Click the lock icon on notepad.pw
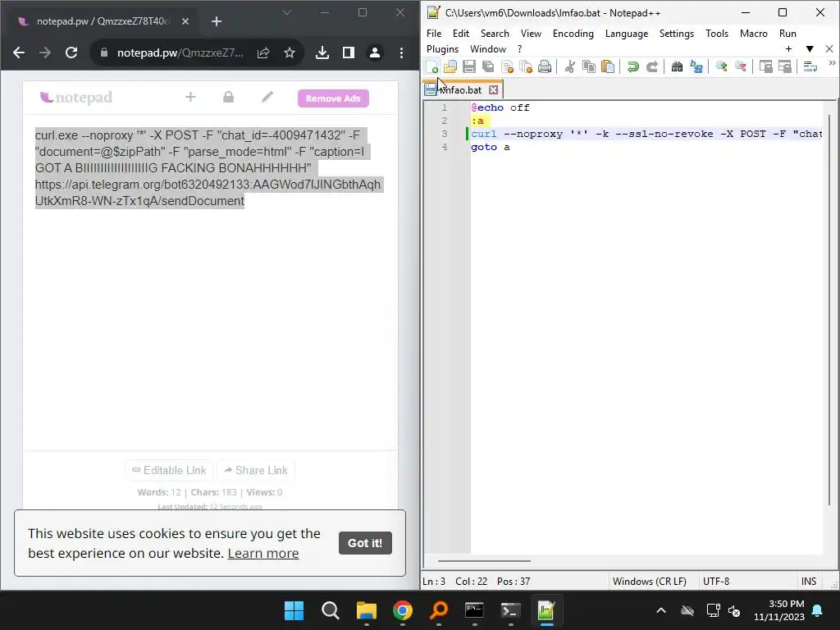This screenshot has height=630, width=840. (228, 97)
